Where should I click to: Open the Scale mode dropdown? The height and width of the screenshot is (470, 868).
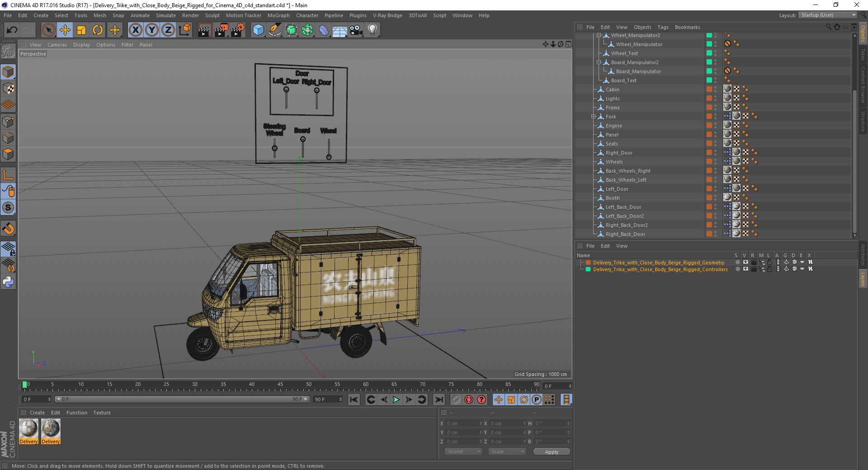pos(507,451)
